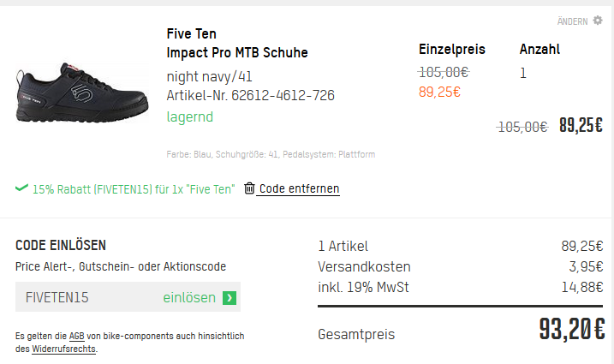Image resolution: width=614 pixels, height=364 pixels.
Task: Select the Code entfernen link
Action: (299, 188)
